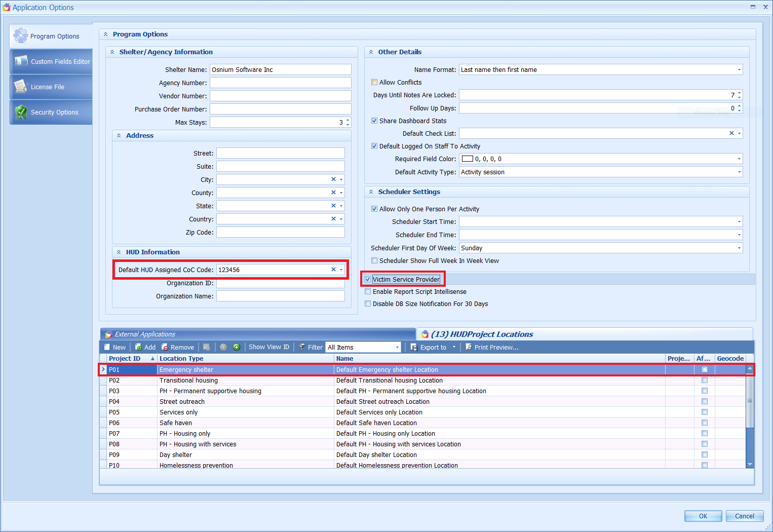Click the row indicator arrow for P01
773x532 pixels.
tap(103, 369)
